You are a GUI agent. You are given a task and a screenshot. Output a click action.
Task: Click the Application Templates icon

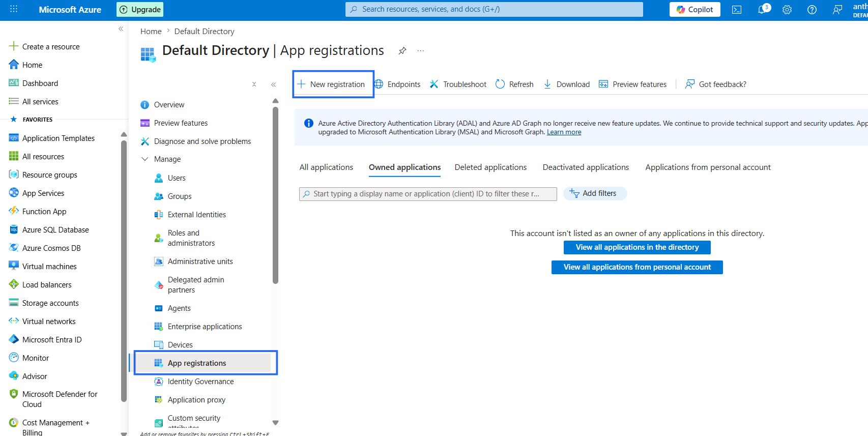(x=14, y=138)
